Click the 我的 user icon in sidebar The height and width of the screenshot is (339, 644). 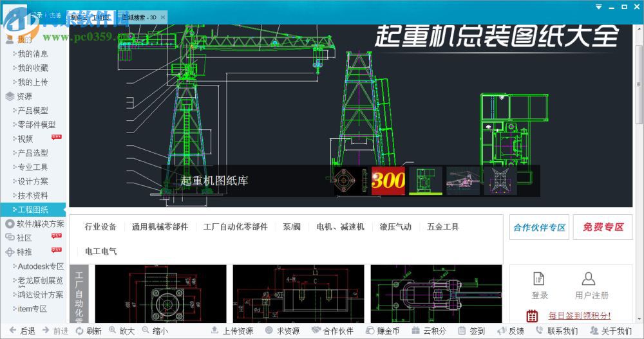point(10,39)
